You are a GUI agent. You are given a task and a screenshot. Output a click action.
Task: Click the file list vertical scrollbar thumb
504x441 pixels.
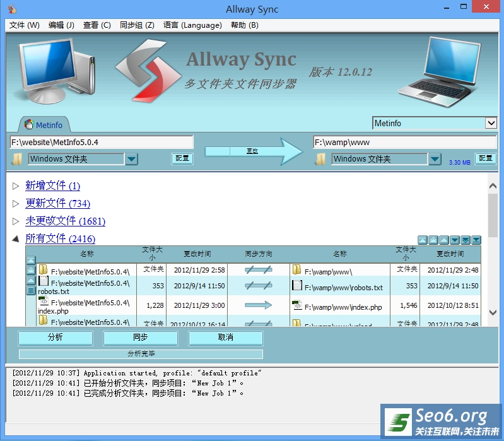493,215
